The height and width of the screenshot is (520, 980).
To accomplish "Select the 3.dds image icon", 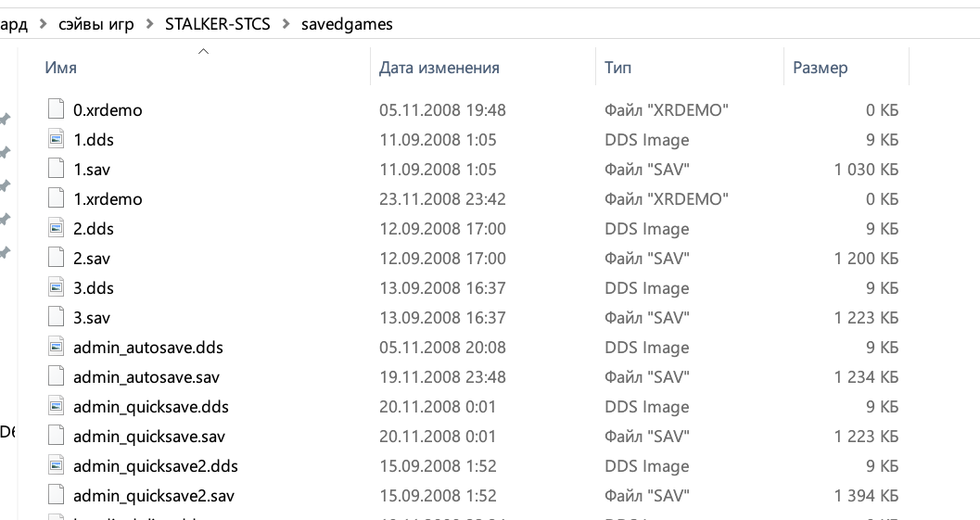I will [x=57, y=287].
